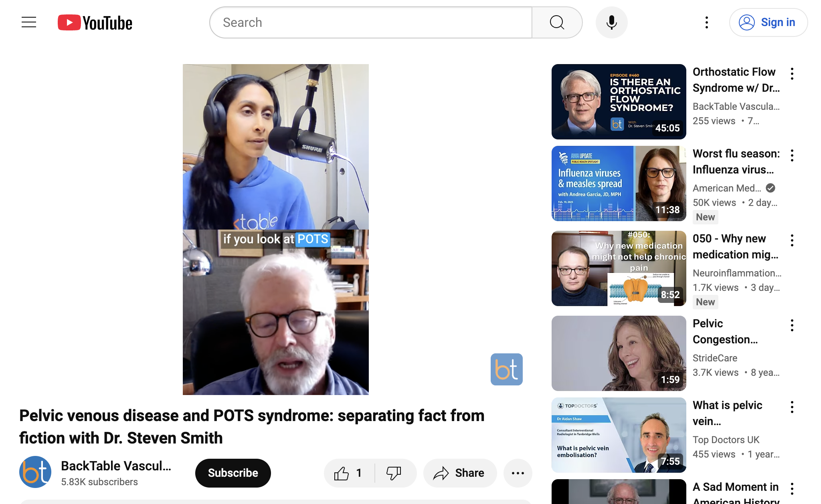Open Orthostatic Flow Syndrome video title

tap(736, 80)
